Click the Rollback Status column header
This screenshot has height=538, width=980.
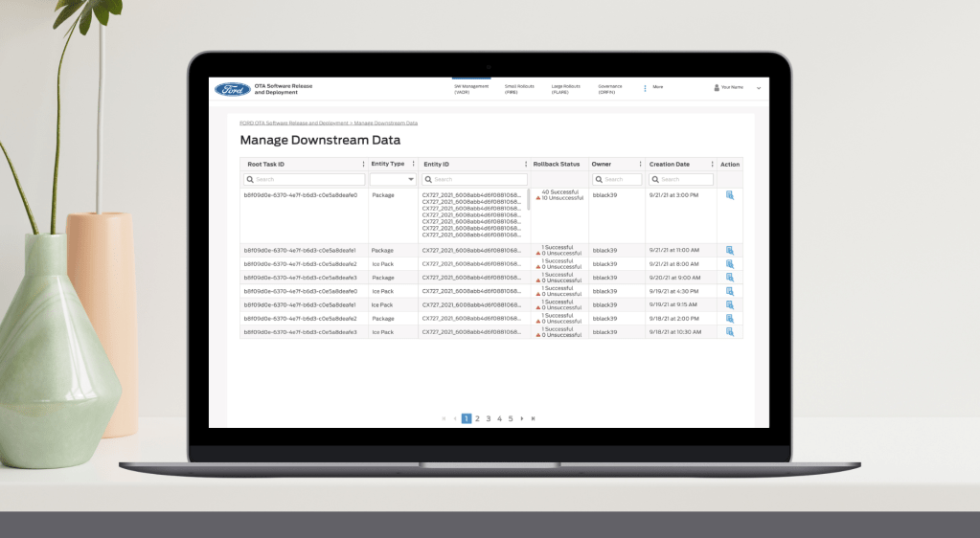click(x=557, y=165)
